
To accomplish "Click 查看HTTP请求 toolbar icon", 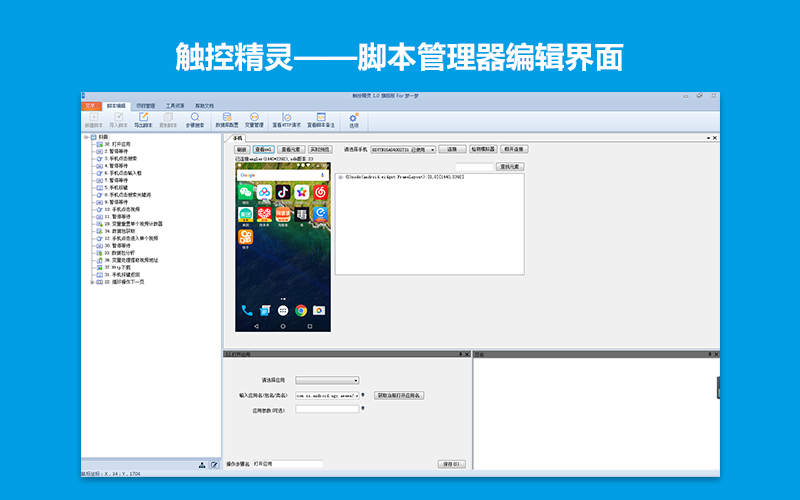I will (x=286, y=120).
